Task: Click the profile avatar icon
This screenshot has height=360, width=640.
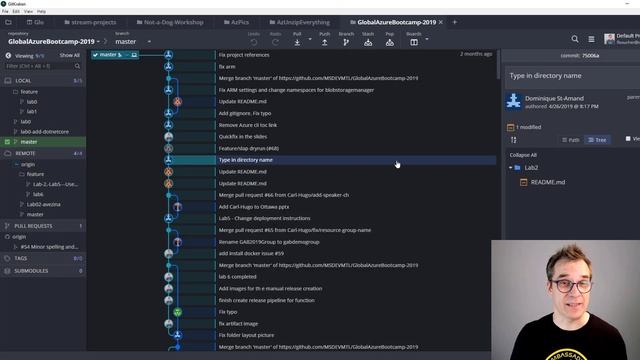Action: tap(609, 39)
